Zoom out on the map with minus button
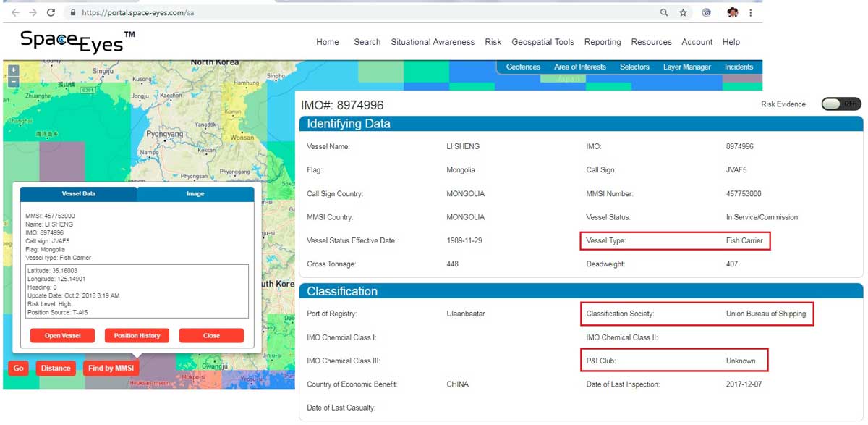Viewport: 868px width, 425px height. click(x=13, y=81)
